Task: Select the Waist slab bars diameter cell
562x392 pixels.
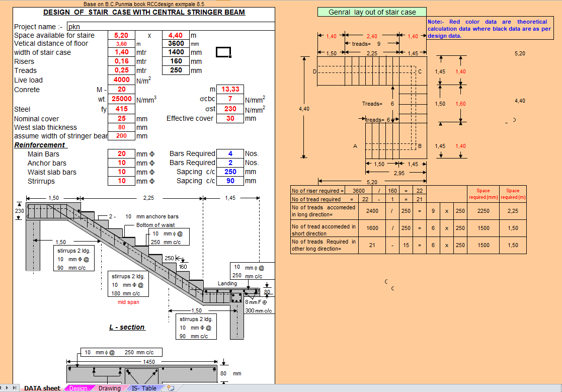Action: click(x=121, y=172)
